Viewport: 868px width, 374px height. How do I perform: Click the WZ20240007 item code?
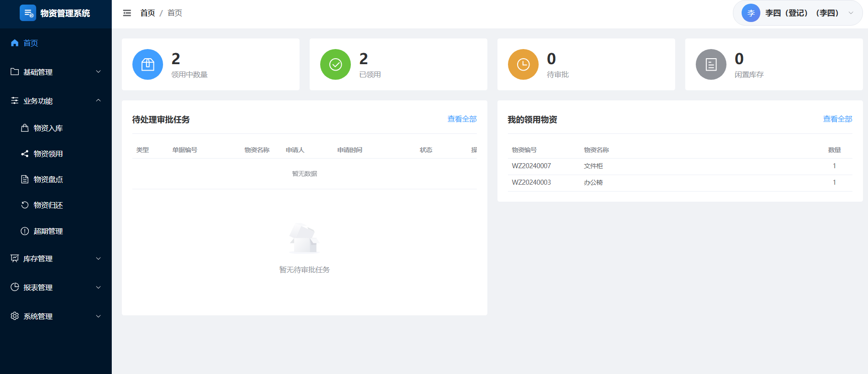531,166
